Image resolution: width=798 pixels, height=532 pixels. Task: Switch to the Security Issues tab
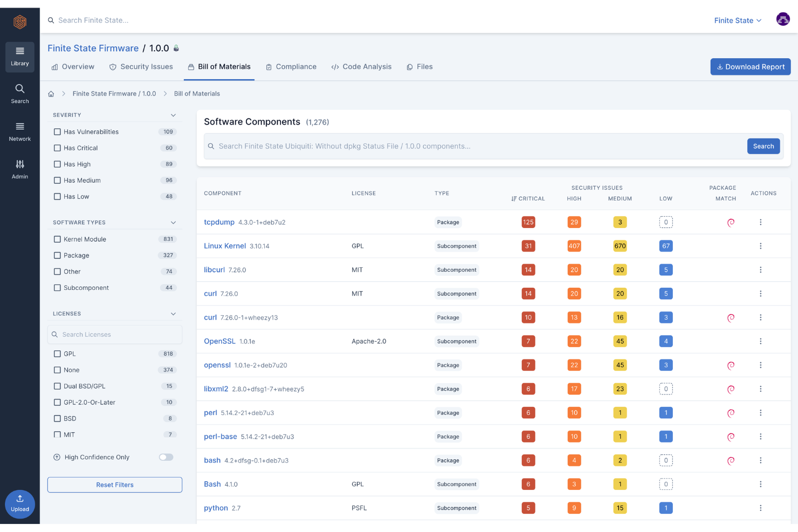[141, 67]
